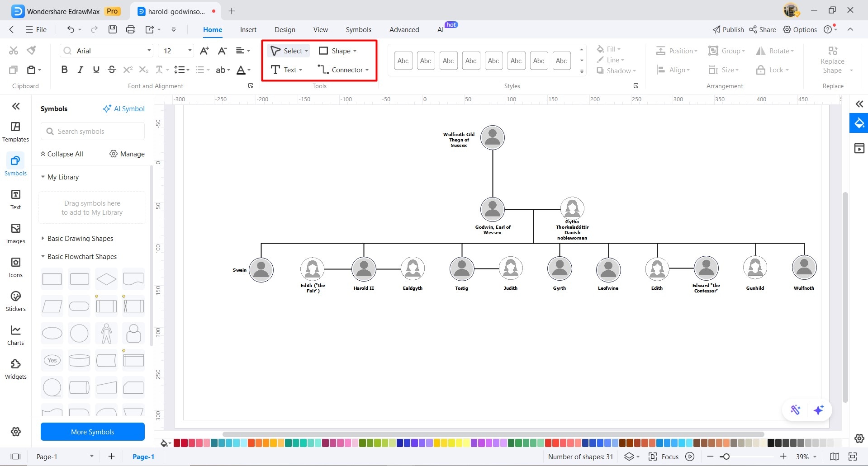Screen dimensions: 868x466
Task: Click the Save icon in toolbar
Action: 113,29
